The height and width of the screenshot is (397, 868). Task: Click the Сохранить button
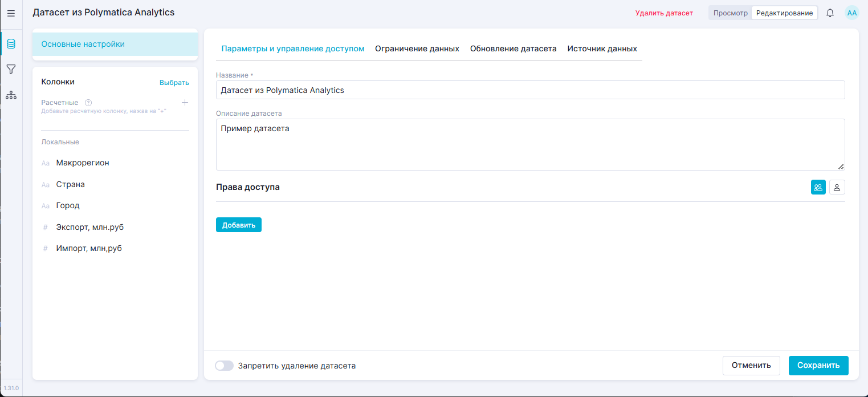click(x=818, y=366)
